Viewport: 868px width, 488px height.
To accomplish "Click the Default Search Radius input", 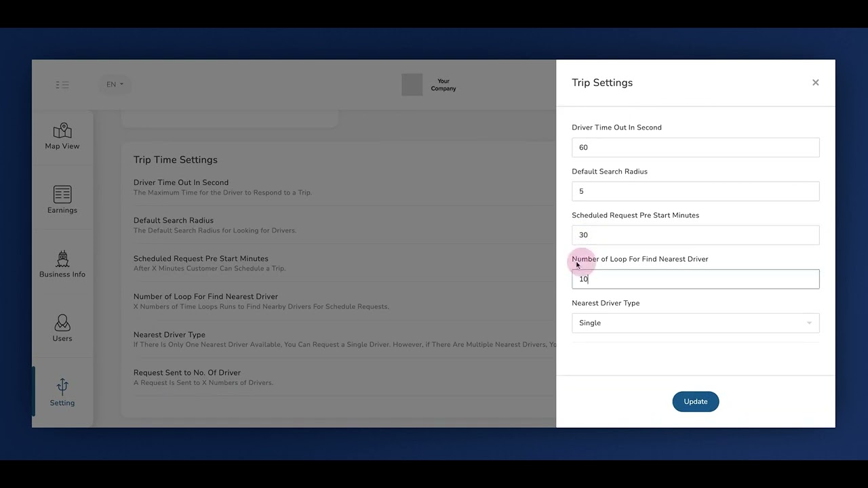I will tap(695, 191).
